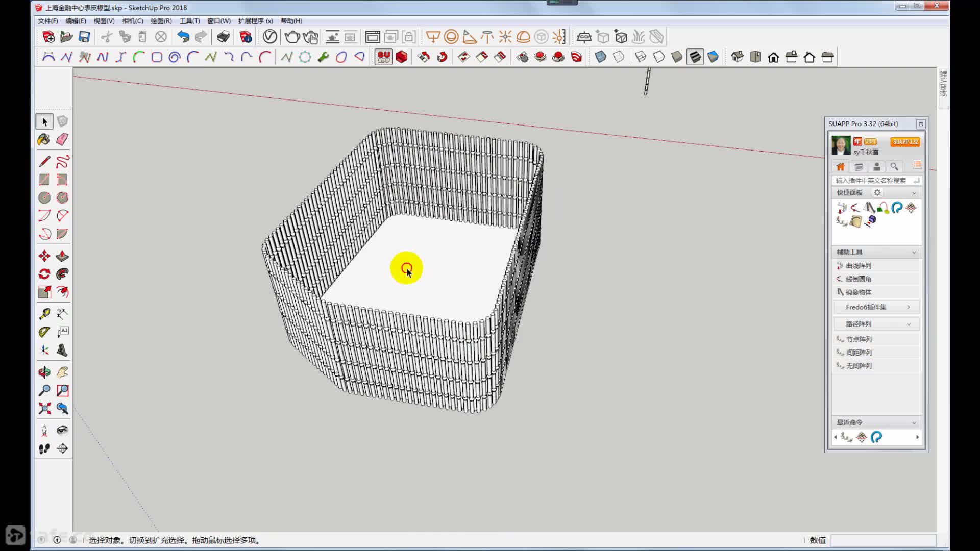
Task: Open the 帮助(H) menu
Action: click(x=291, y=21)
